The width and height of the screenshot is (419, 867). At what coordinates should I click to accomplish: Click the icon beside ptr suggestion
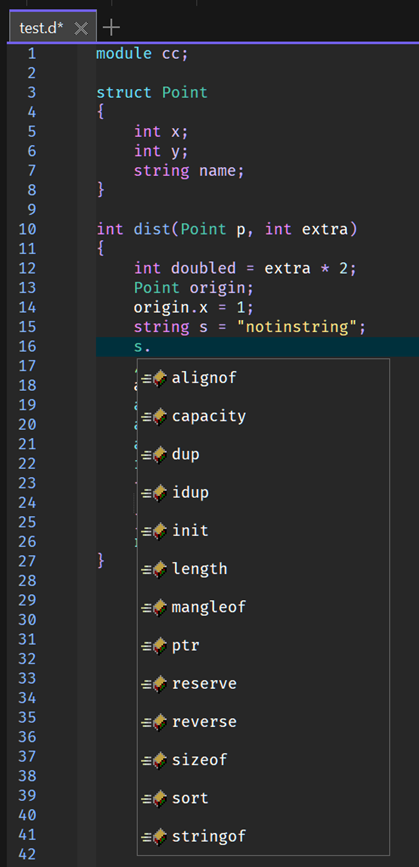tap(154, 645)
